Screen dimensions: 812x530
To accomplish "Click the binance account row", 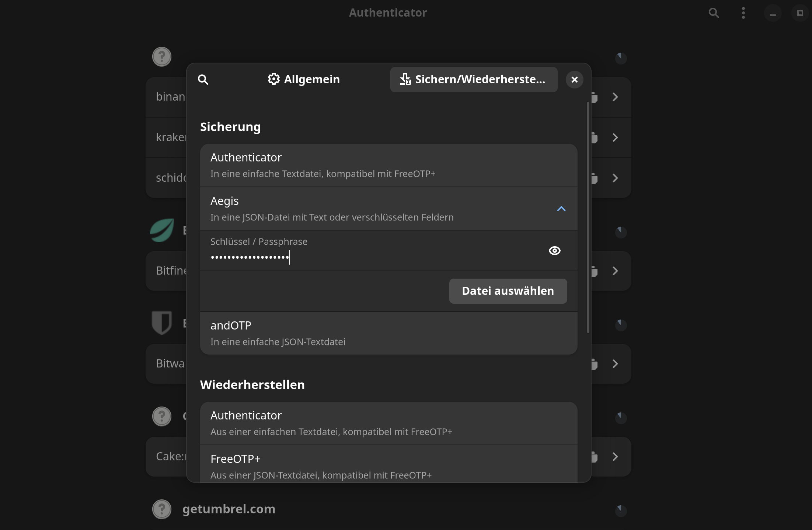I will [x=166, y=97].
